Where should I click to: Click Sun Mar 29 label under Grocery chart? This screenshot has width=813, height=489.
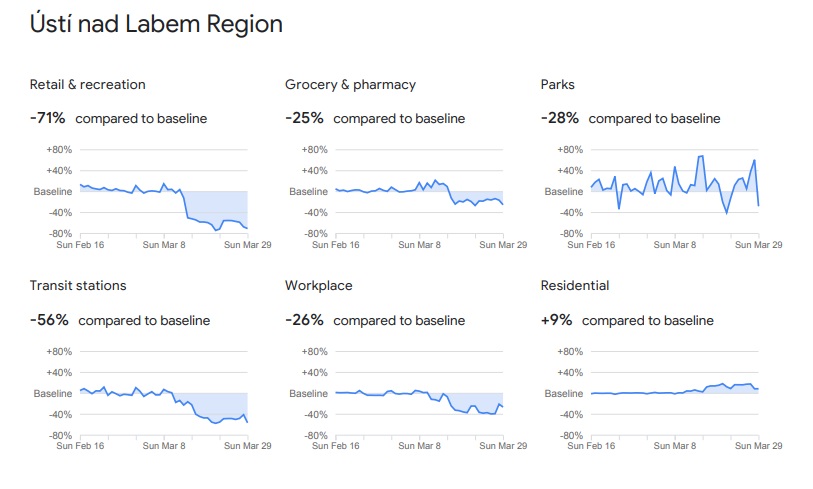tap(501, 244)
